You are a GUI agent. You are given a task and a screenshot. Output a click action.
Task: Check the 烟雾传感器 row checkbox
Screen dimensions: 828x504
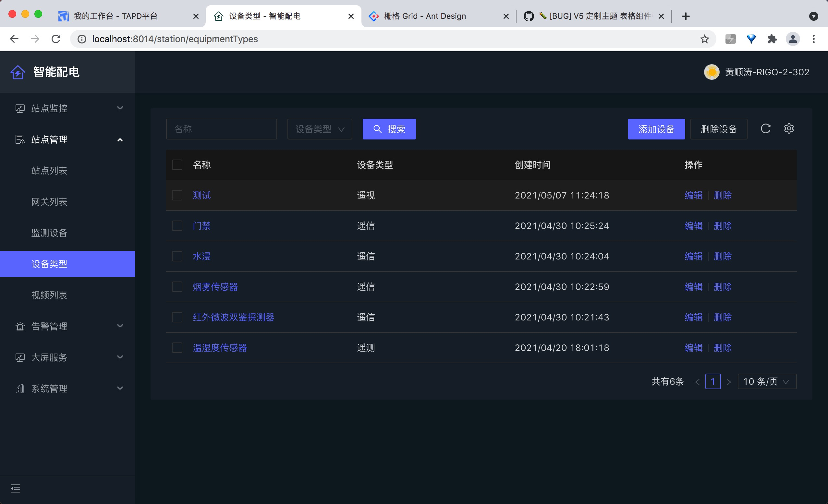pyautogui.click(x=177, y=287)
